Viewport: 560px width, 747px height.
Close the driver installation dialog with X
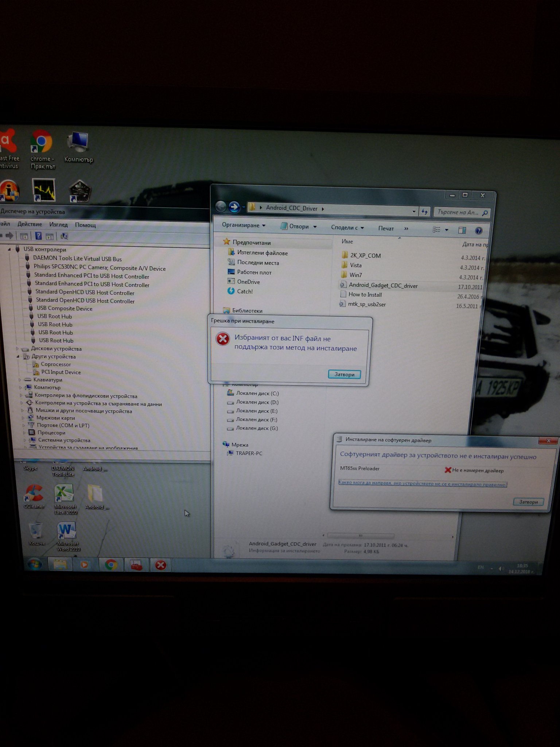click(x=548, y=441)
